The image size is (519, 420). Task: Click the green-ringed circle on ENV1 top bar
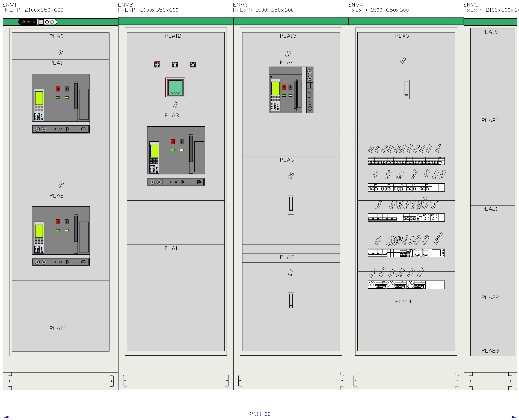pyautogui.click(x=52, y=22)
